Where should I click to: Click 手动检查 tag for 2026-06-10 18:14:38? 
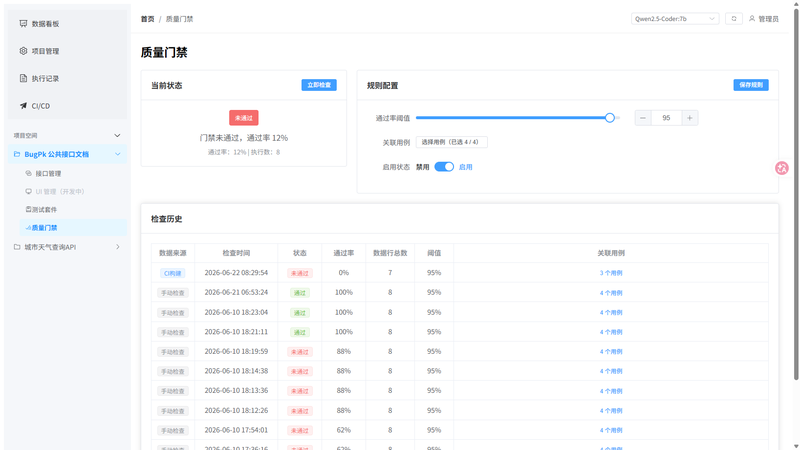click(173, 371)
